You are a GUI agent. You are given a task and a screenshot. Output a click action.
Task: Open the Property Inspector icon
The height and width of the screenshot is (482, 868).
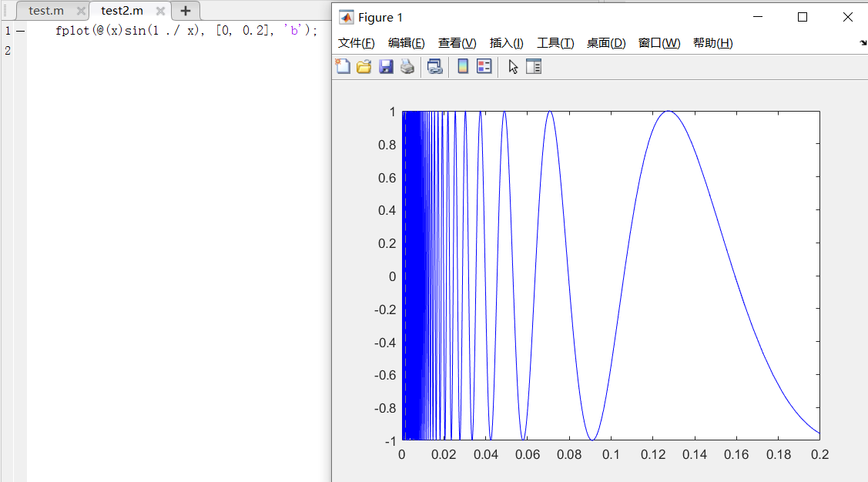(x=534, y=67)
